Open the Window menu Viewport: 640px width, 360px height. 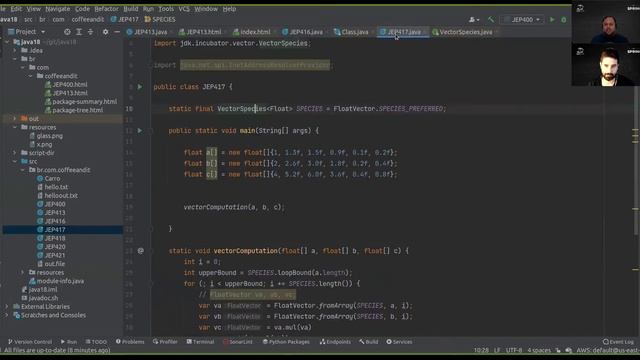click(206, 9)
